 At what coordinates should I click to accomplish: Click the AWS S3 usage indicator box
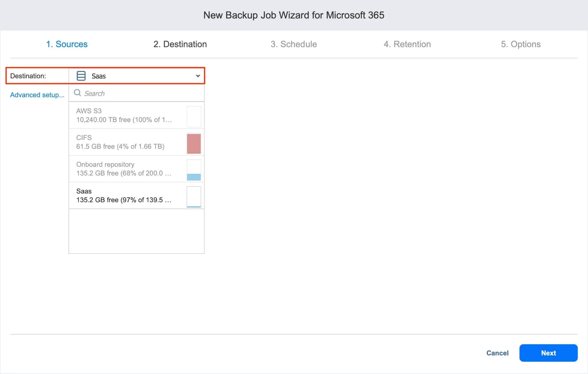click(x=194, y=117)
